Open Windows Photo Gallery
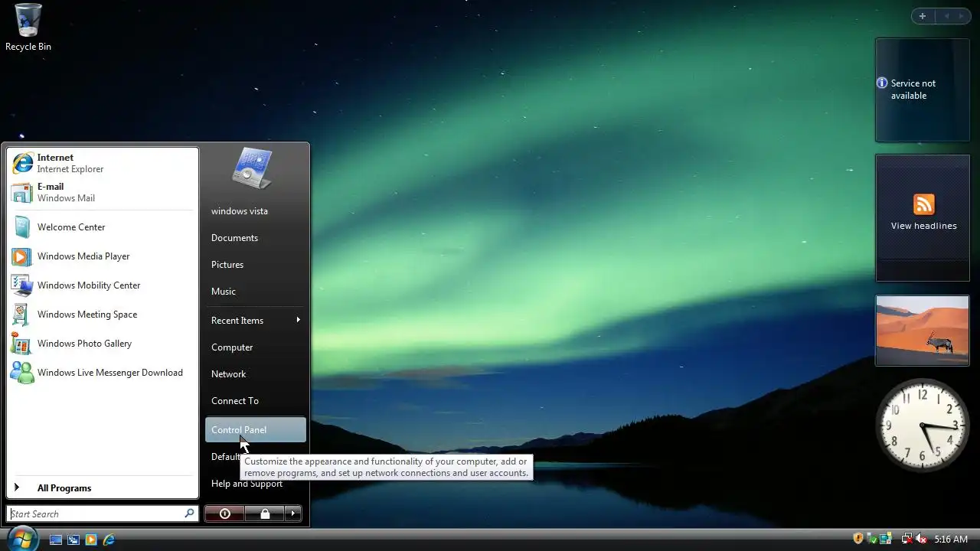The height and width of the screenshot is (551, 980). click(103, 344)
